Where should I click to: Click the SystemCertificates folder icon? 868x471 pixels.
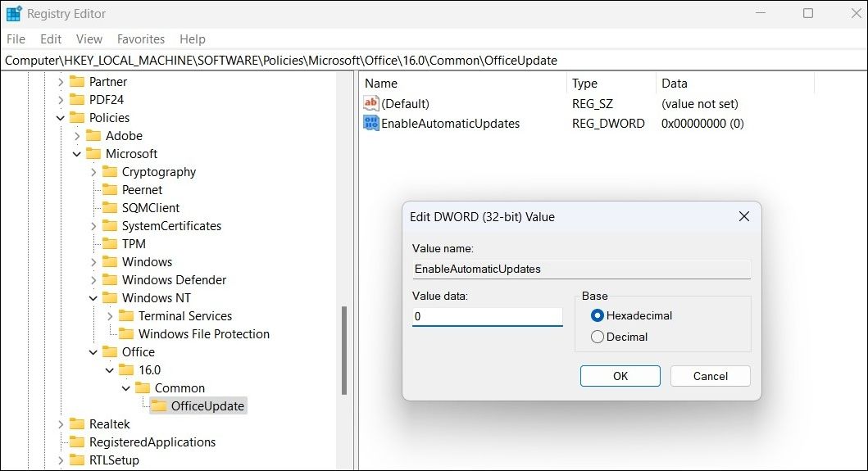point(110,226)
